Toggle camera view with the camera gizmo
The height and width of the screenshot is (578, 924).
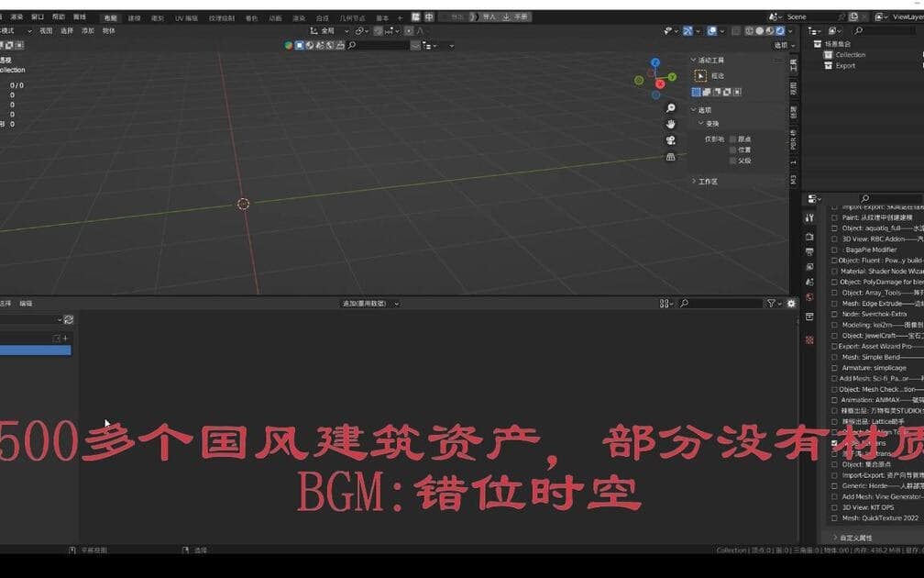point(671,140)
